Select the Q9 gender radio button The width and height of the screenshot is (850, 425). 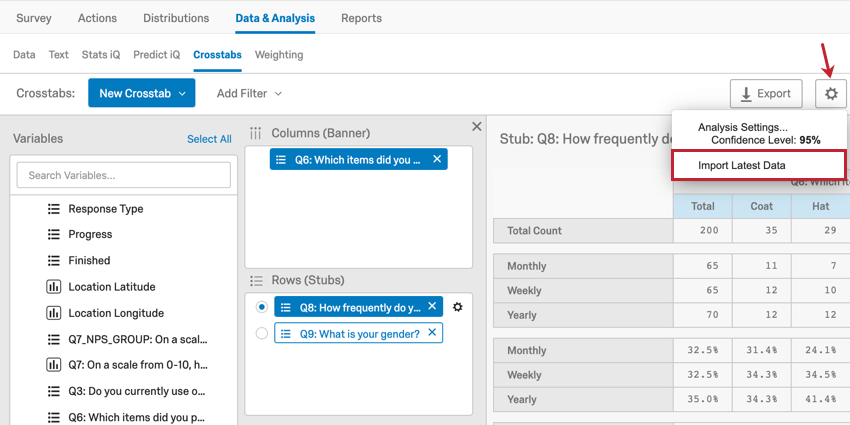262,333
